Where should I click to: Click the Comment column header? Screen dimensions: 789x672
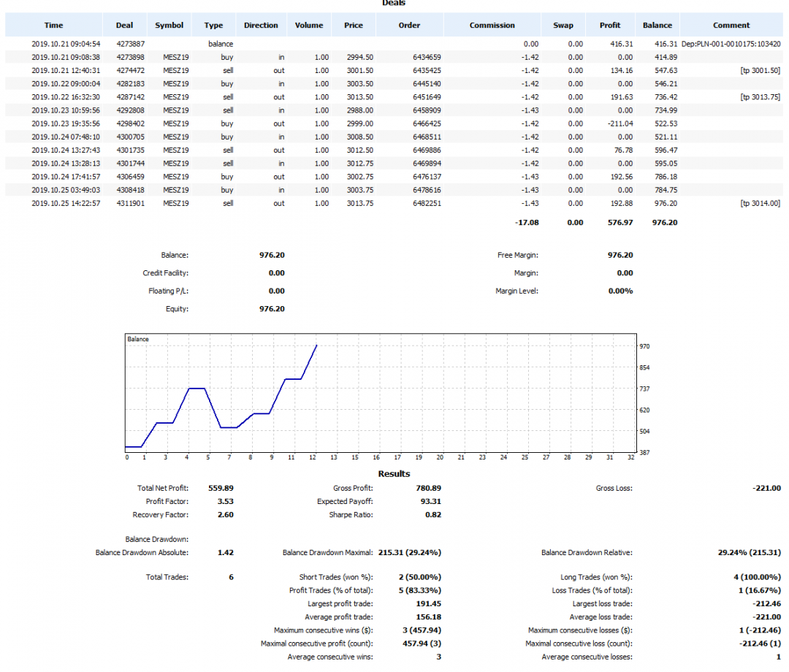(731, 25)
